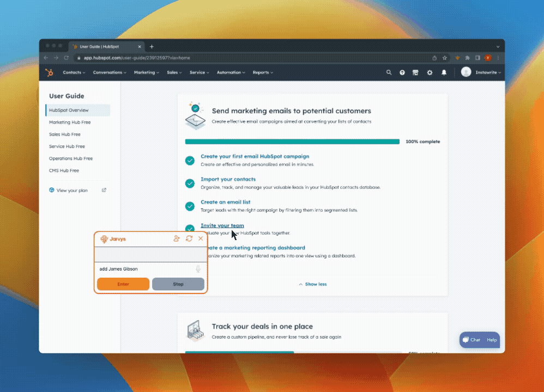Image resolution: width=544 pixels, height=392 pixels.
Task: Select Marketing Hub Free in the sidebar
Action: point(70,122)
